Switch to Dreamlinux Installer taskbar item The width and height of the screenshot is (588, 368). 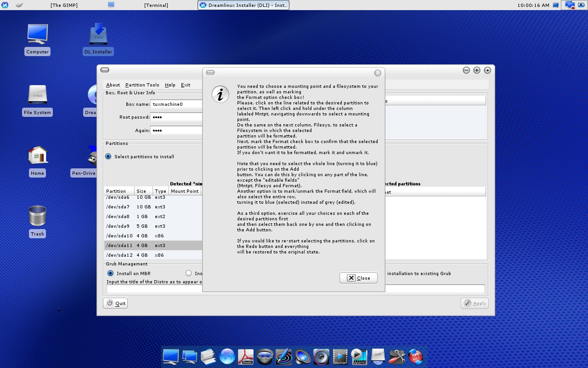pos(243,5)
